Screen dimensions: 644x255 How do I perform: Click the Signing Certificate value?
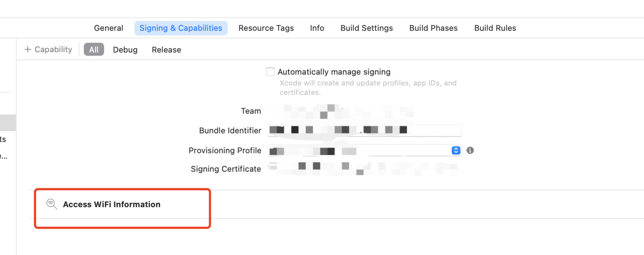click(x=363, y=169)
